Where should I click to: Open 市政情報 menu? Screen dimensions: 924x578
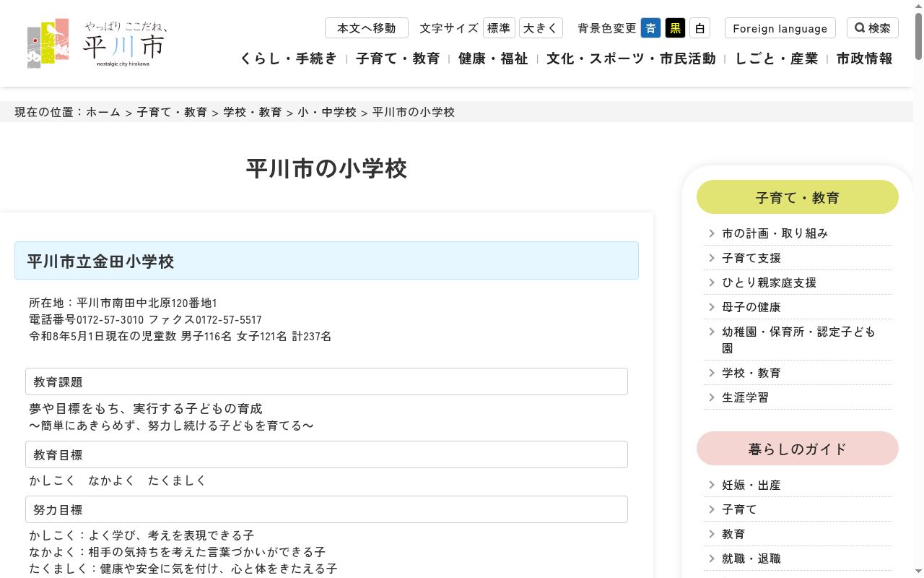point(865,59)
